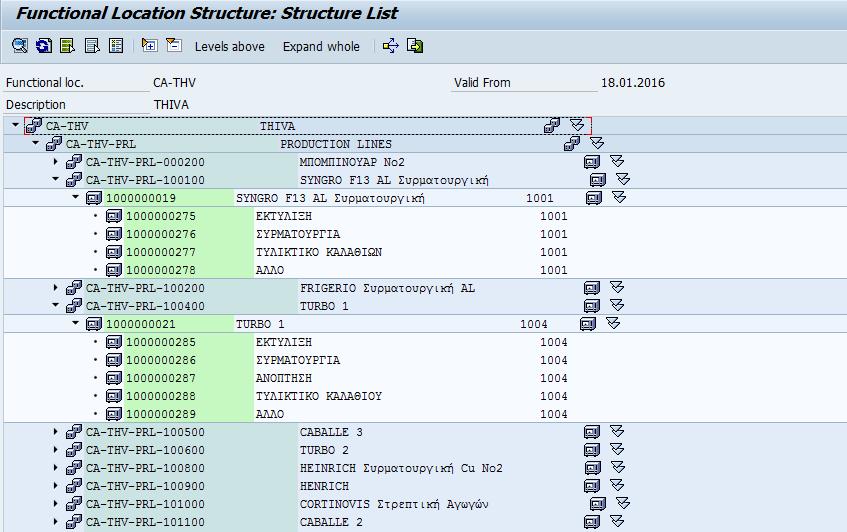847x532 pixels.
Task: Click the arrow icon after Expand whole
Action: pyautogui.click(x=391, y=46)
